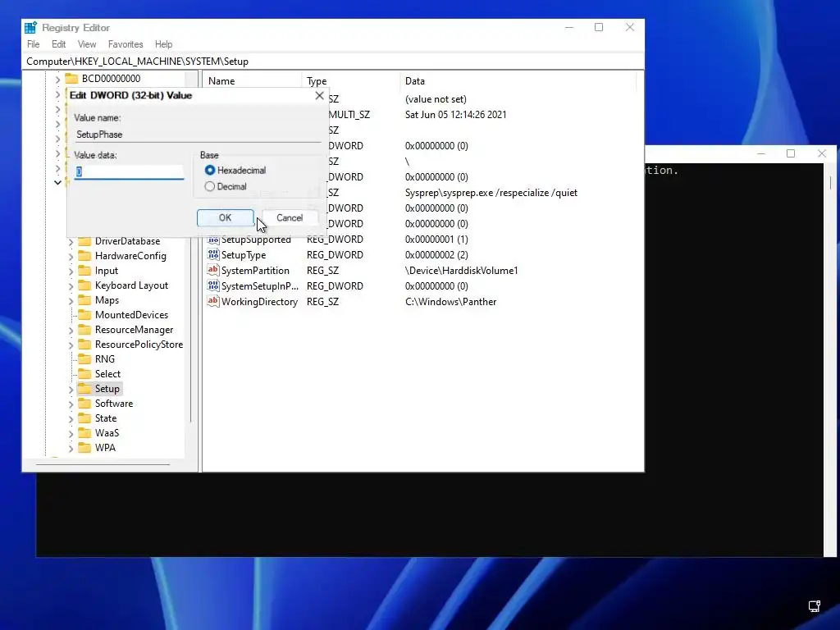840x630 pixels.
Task: Click the tree pane horizontal scrollbar
Action: point(103,465)
